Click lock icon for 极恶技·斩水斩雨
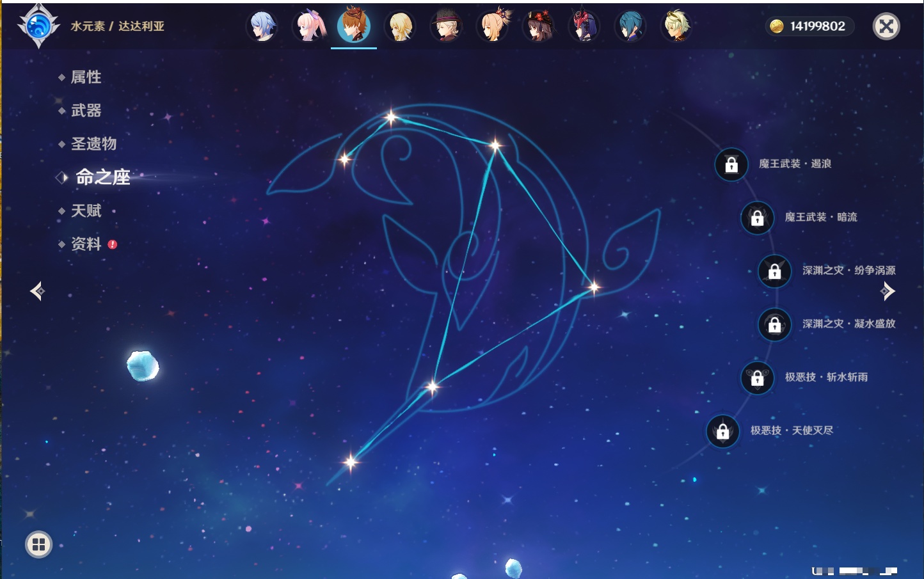This screenshot has width=924, height=579. tap(758, 378)
